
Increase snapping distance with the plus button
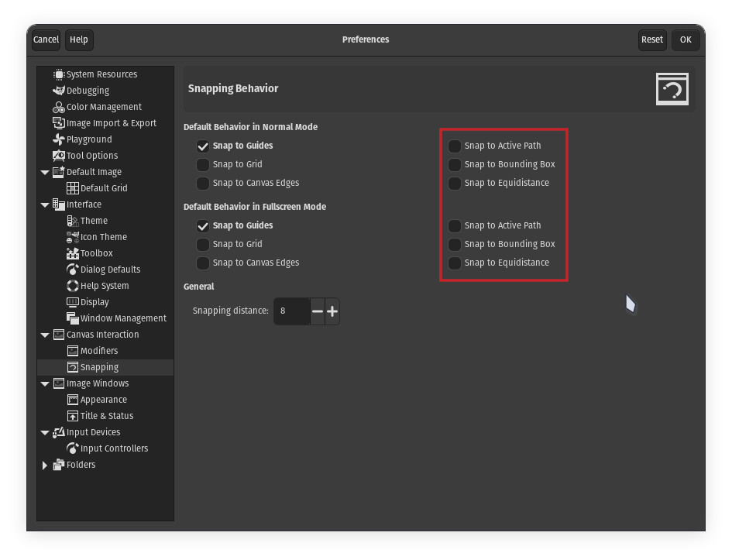click(x=332, y=311)
